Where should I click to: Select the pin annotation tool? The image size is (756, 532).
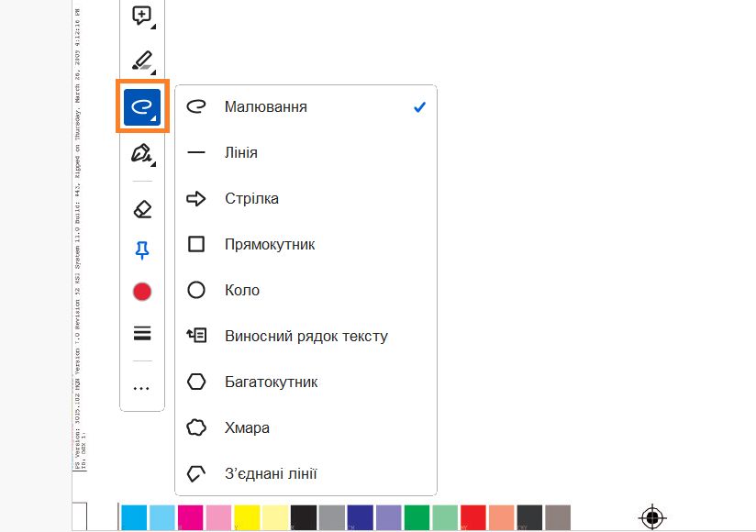coord(141,249)
